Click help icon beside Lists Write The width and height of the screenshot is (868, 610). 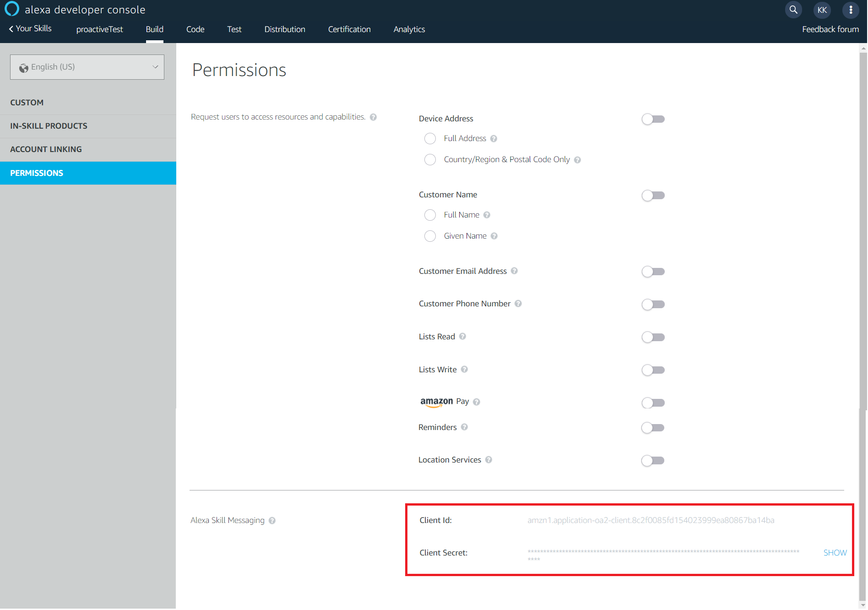coord(464,370)
